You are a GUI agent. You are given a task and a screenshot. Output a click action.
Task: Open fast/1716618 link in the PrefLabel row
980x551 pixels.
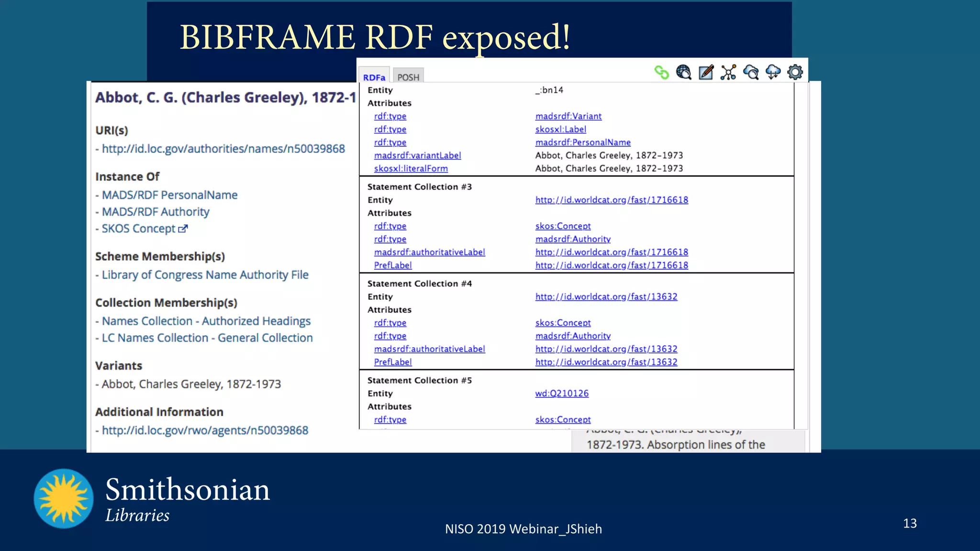(x=612, y=265)
